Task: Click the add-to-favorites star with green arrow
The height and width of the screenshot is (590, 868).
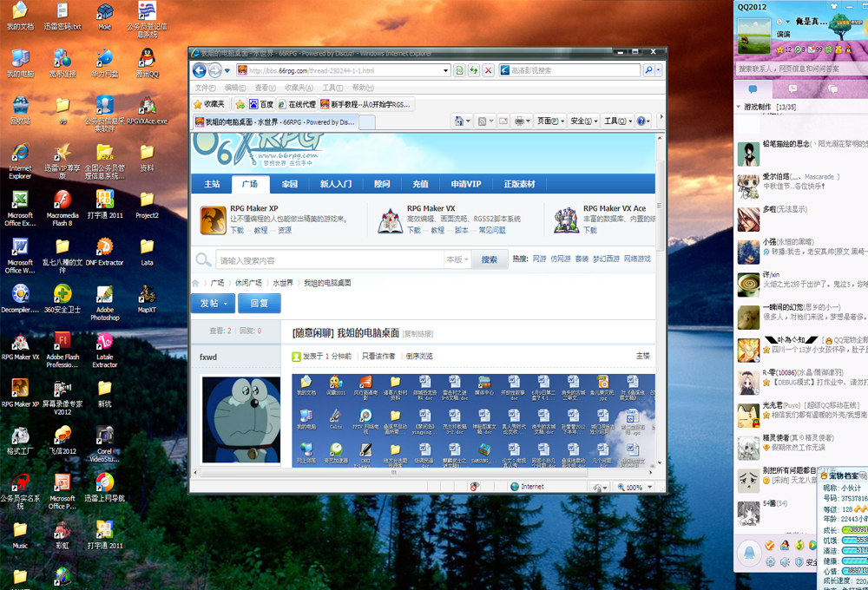Action: [x=240, y=104]
